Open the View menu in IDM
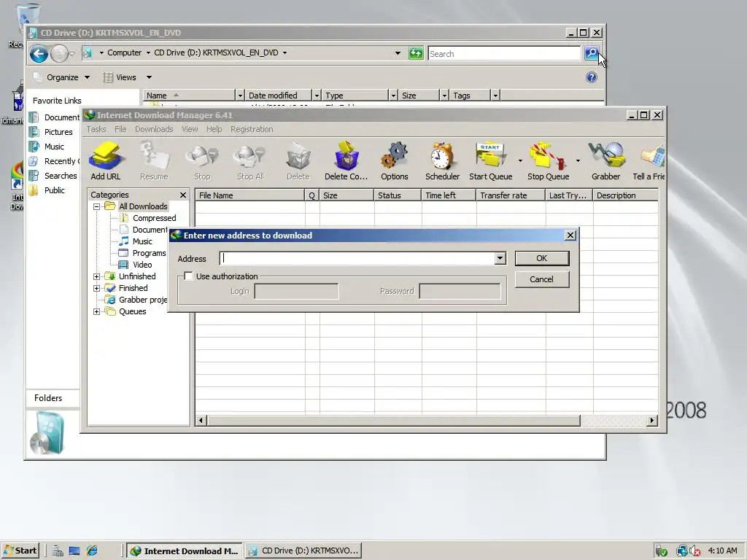The width and height of the screenshot is (747, 560). pos(190,129)
